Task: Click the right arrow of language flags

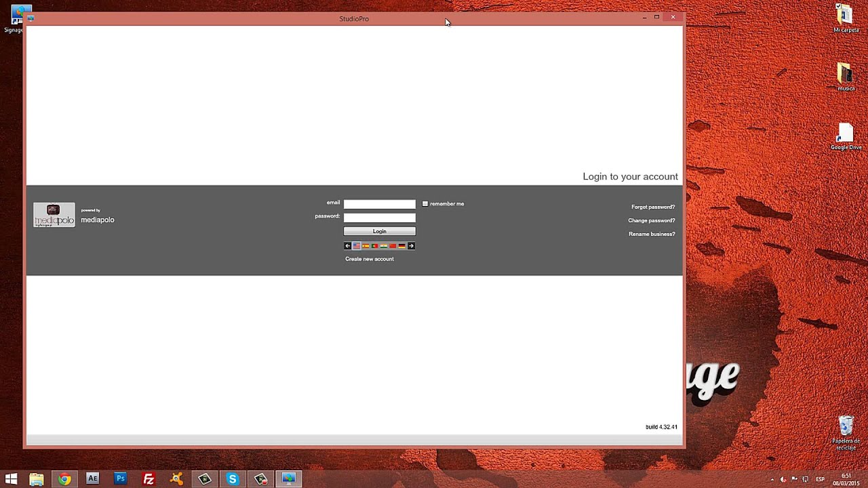Action: pyautogui.click(x=411, y=246)
